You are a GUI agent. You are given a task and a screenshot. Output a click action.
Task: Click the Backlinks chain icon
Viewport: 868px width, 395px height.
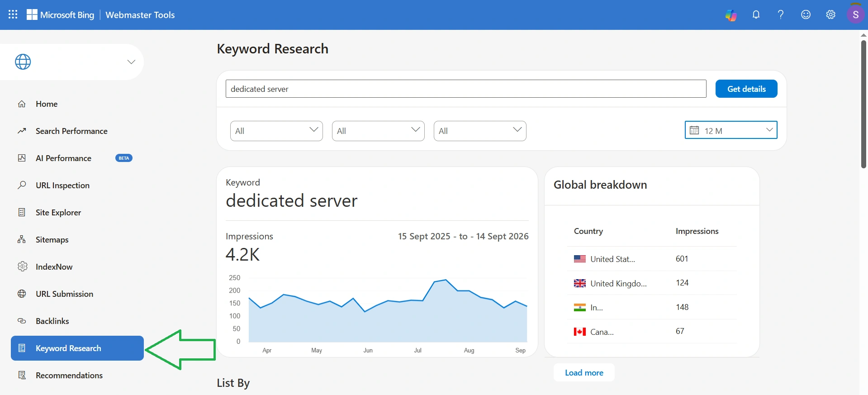pos(22,321)
